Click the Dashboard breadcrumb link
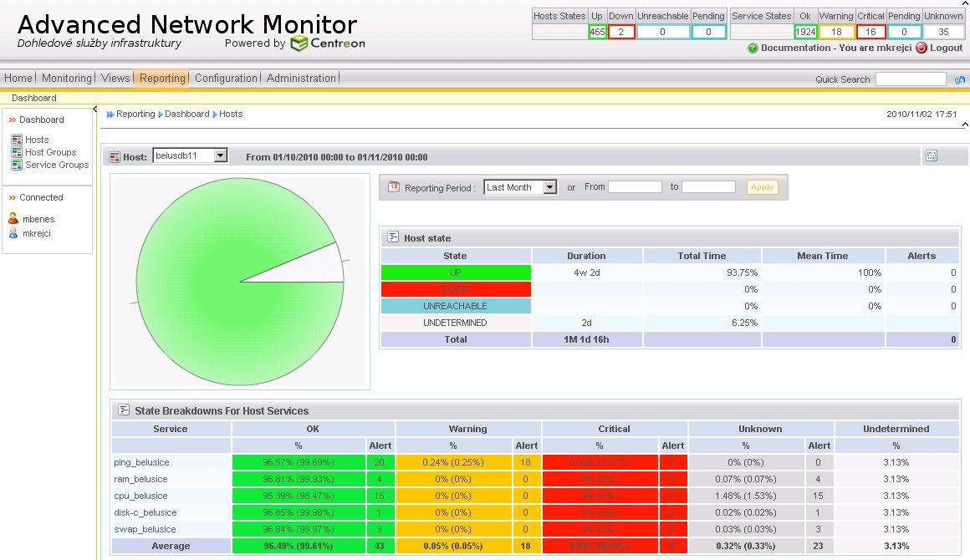Image resolution: width=970 pixels, height=560 pixels. point(186,114)
